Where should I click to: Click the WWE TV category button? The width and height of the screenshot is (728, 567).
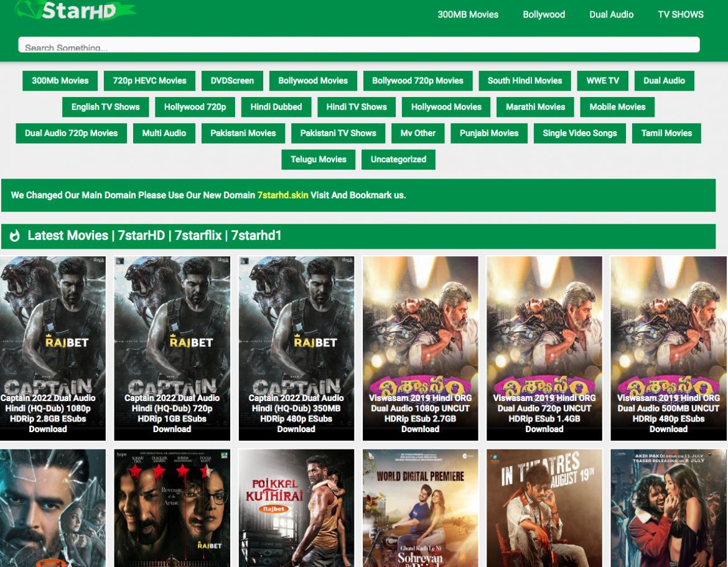tap(602, 81)
